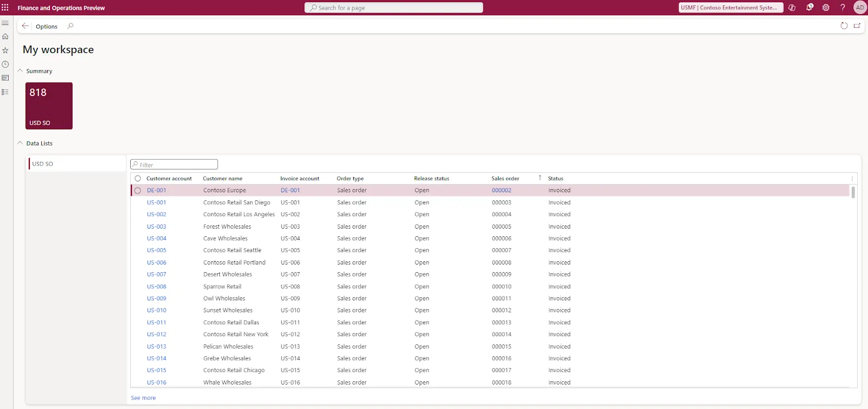Select the Pelican Wholesales cell
This screenshot has height=409, width=868.
pos(228,347)
